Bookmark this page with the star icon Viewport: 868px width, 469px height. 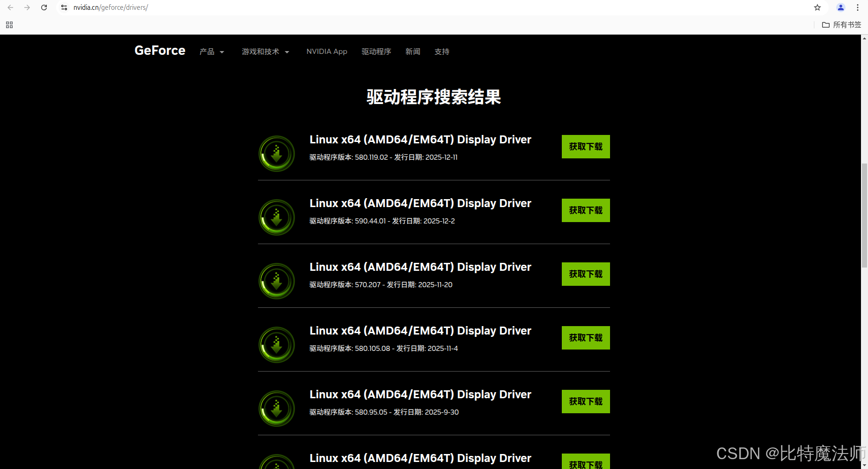[817, 7]
